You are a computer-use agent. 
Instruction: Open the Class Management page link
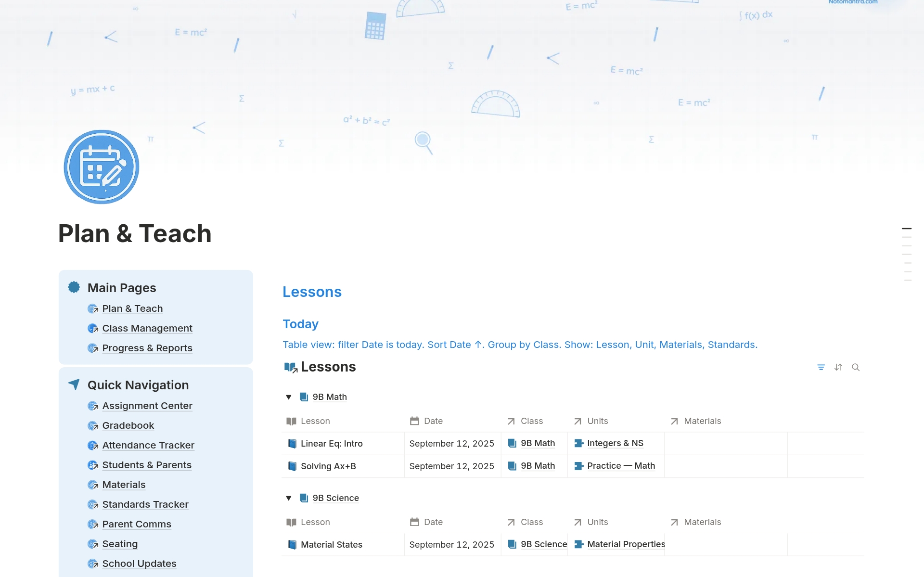click(147, 328)
